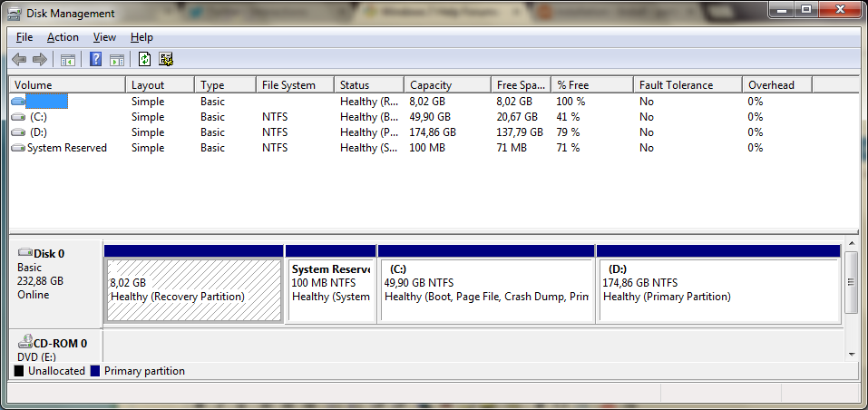Click the System Reserved volume name
Screen dimensions: 868x410
67,148
